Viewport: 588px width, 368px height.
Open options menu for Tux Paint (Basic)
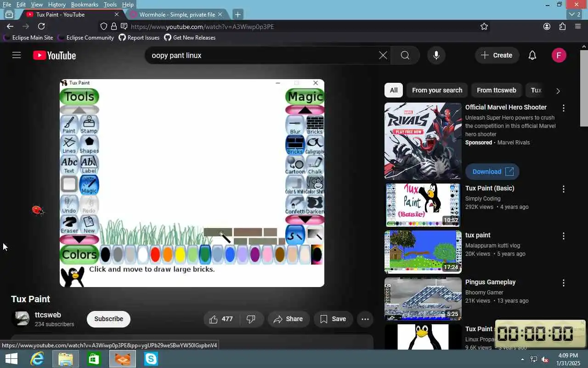pos(564,189)
